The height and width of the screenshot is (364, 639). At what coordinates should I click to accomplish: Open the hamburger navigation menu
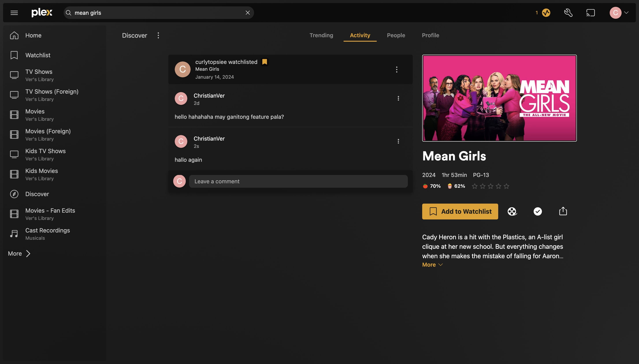[x=14, y=13]
